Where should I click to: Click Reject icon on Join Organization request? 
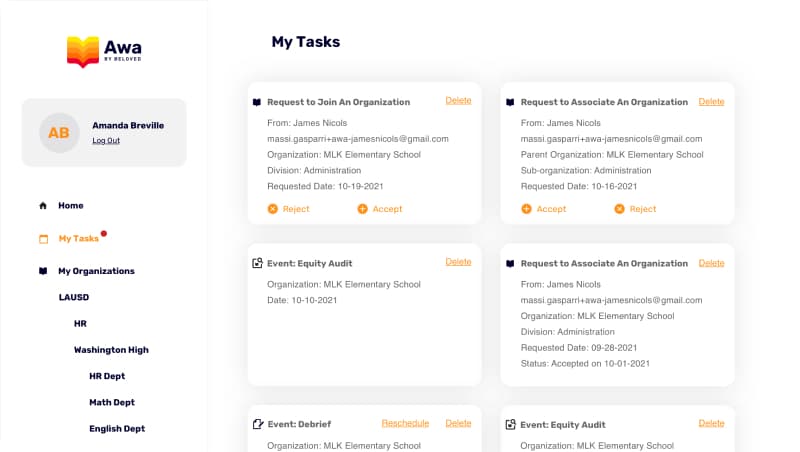point(273,209)
